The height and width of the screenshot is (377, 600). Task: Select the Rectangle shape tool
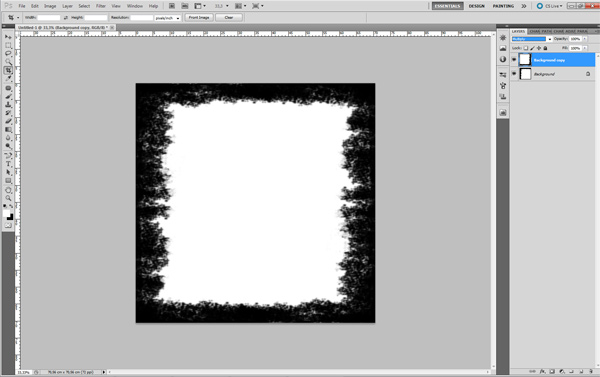pyautogui.click(x=8, y=181)
